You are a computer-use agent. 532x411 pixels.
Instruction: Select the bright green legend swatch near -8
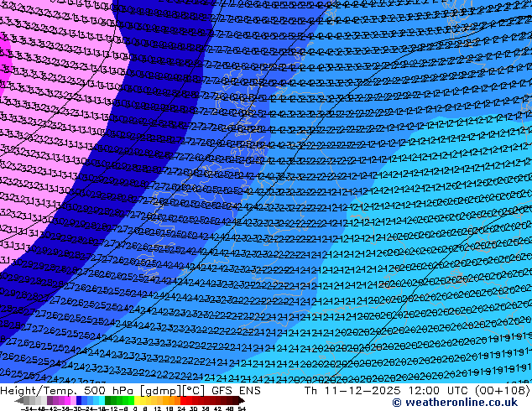(131, 400)
